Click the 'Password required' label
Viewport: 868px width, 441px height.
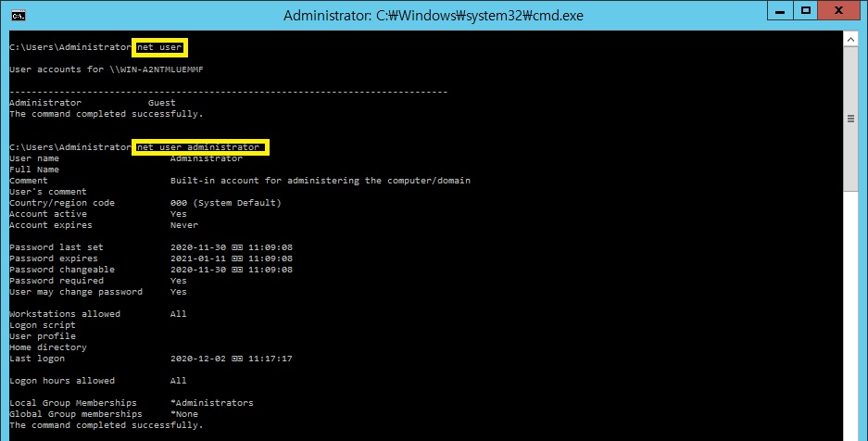coord(57,281)
